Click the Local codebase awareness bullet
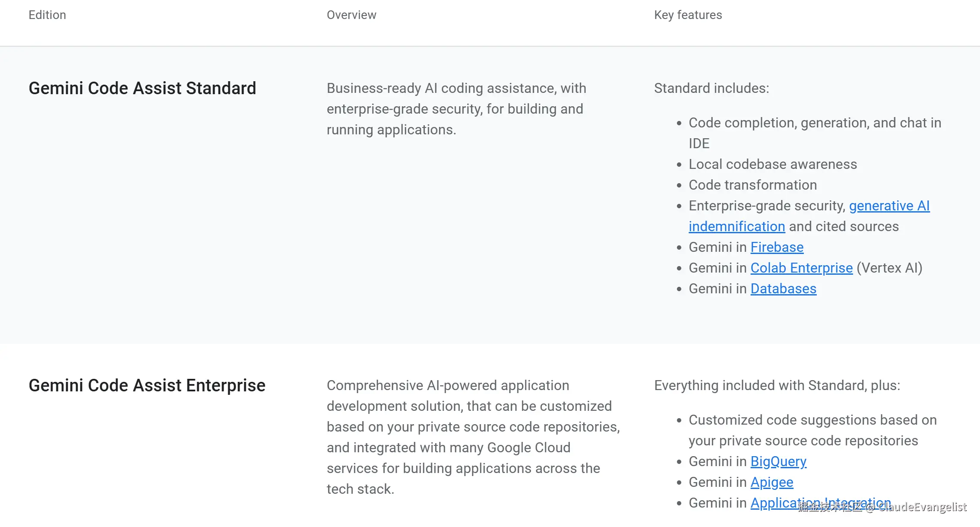The image size is (980, 527). [x=772, y=164]
